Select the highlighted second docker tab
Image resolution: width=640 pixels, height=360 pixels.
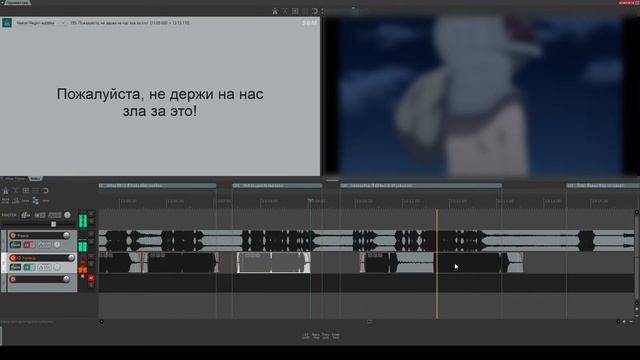click(x=36, y=179)
